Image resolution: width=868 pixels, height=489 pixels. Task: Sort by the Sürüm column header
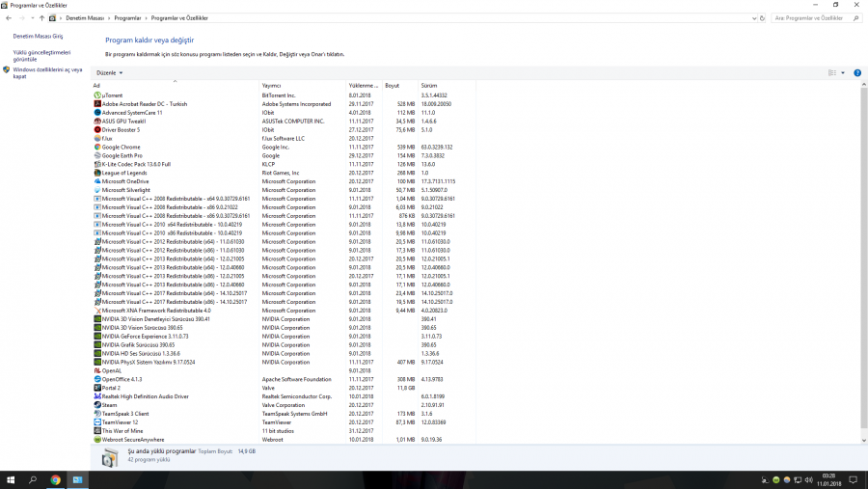point(447,85)
